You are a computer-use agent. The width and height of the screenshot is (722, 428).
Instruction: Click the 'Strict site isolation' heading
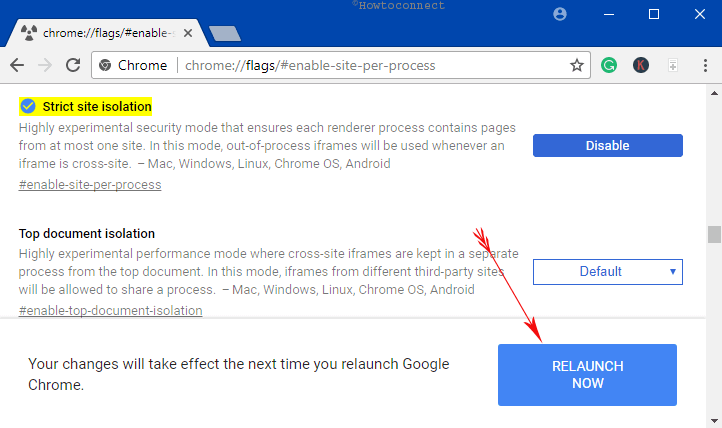[97, 106]
